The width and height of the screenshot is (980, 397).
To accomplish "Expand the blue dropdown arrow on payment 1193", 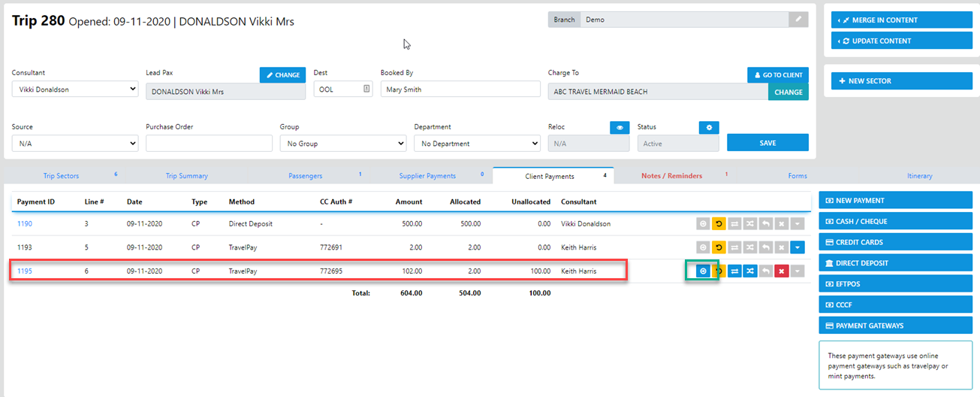I will pos(798,247).
